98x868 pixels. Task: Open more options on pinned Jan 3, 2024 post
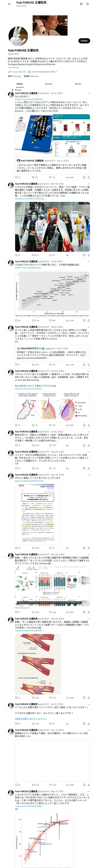point(89,93)
